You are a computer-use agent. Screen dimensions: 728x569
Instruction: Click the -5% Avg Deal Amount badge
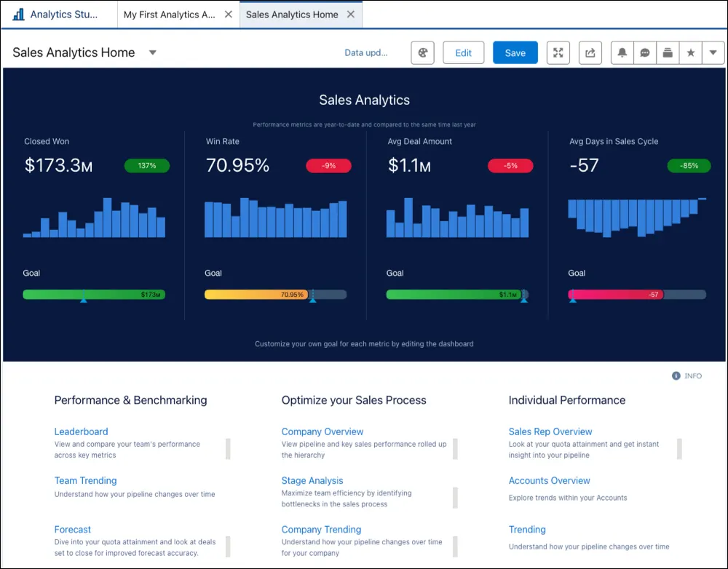point(510,166)
